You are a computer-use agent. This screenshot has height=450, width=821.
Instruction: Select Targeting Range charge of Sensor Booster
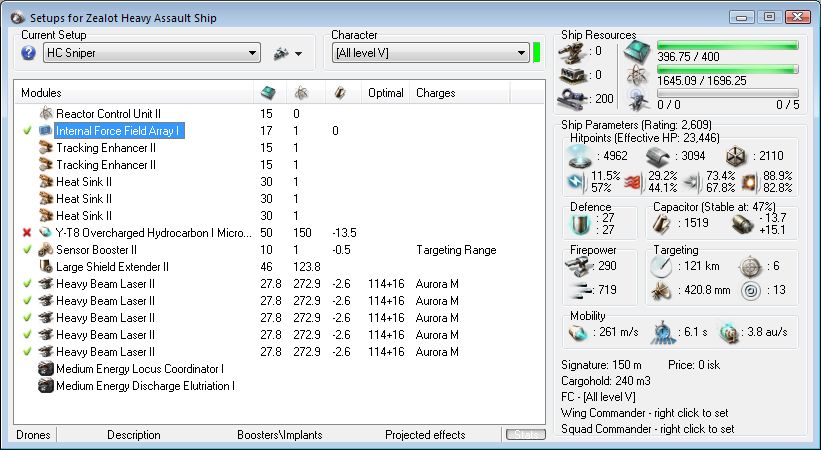pos(456,250)
